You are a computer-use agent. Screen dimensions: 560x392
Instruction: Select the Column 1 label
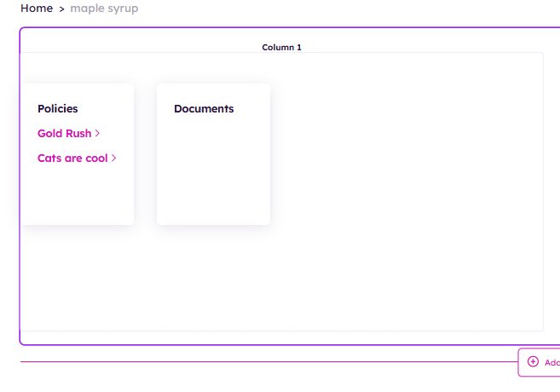point(281,48)
